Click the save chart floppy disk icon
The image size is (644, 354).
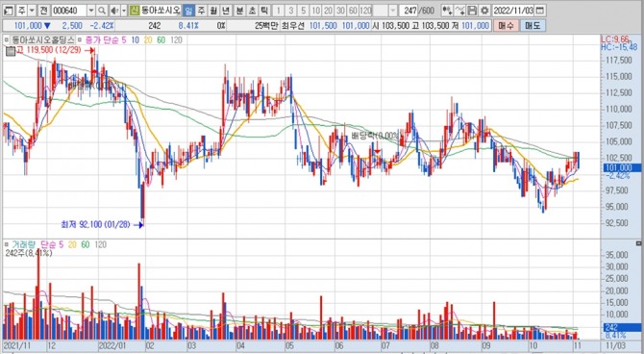(x=473, y=11)
